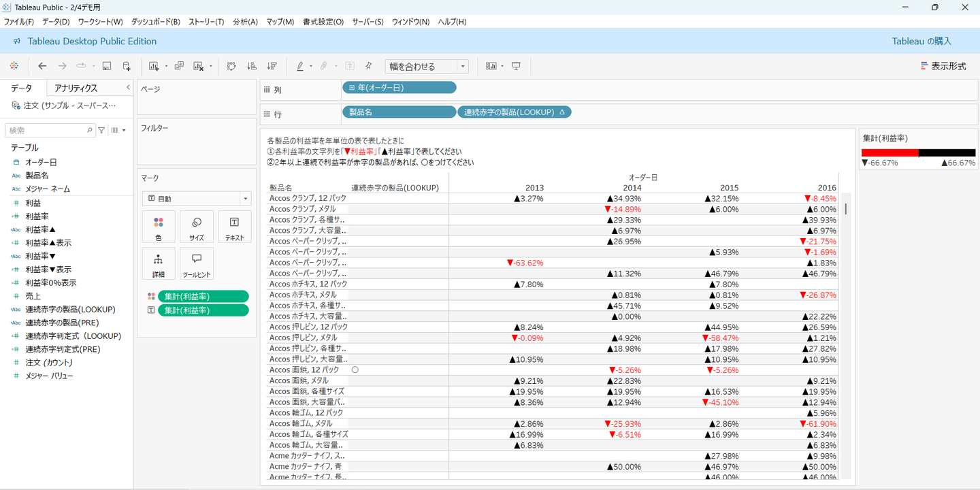
Task: Collapse the data pane with the chevron
Action: 128,88
